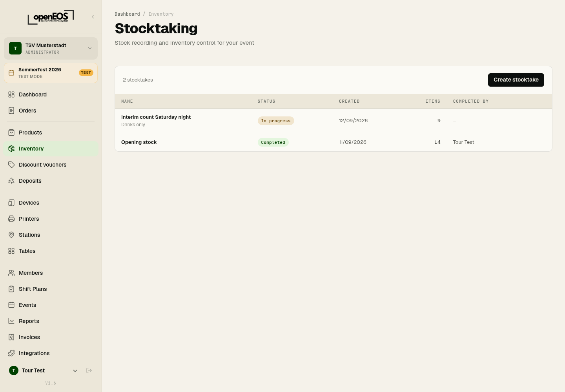Click the Name column header
The height and width of the screenshot is (392, 565).
click(127, 101)
